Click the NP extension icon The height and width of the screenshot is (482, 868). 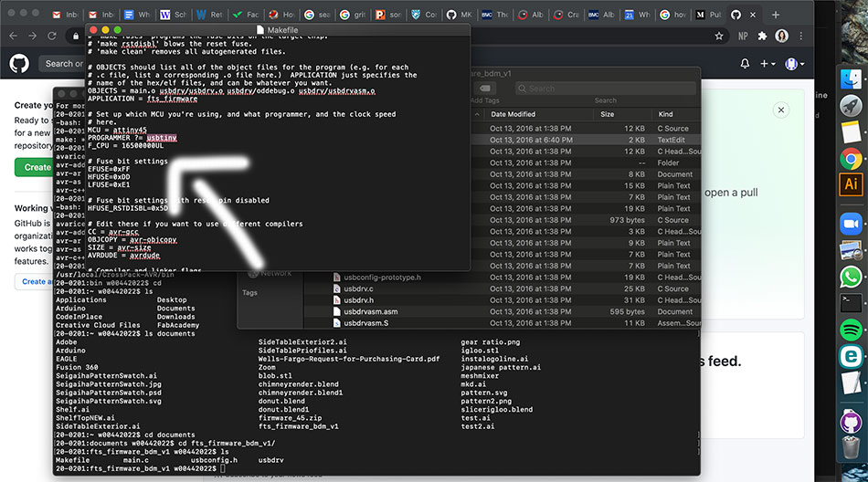coord(743,36)
